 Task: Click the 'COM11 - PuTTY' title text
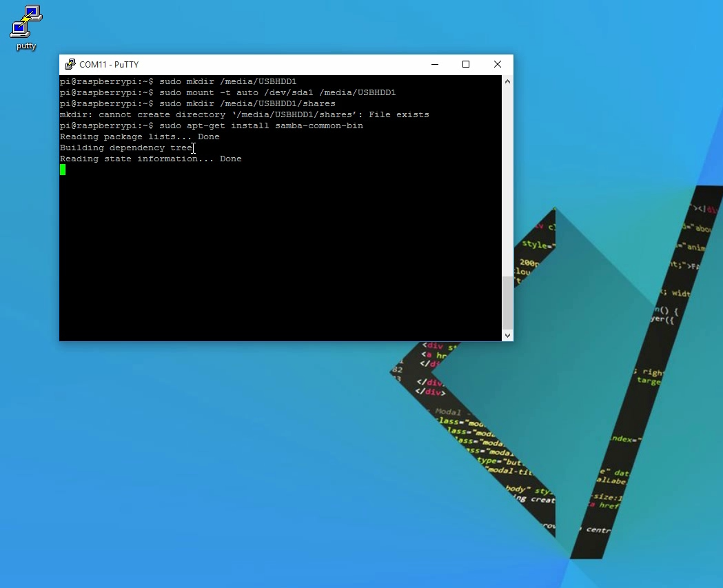[109, 65]
